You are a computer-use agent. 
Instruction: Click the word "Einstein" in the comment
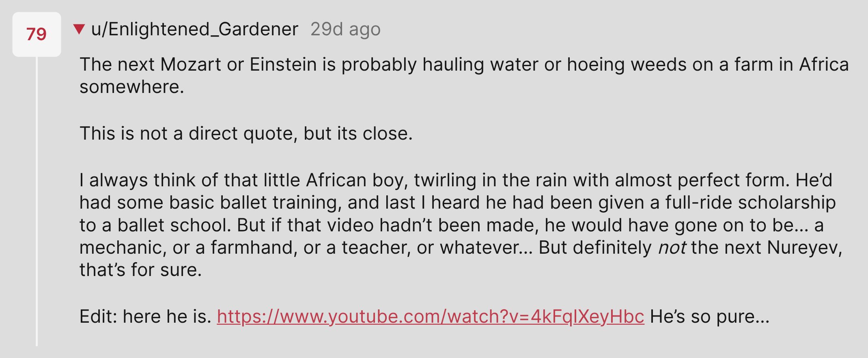[283, 65]
